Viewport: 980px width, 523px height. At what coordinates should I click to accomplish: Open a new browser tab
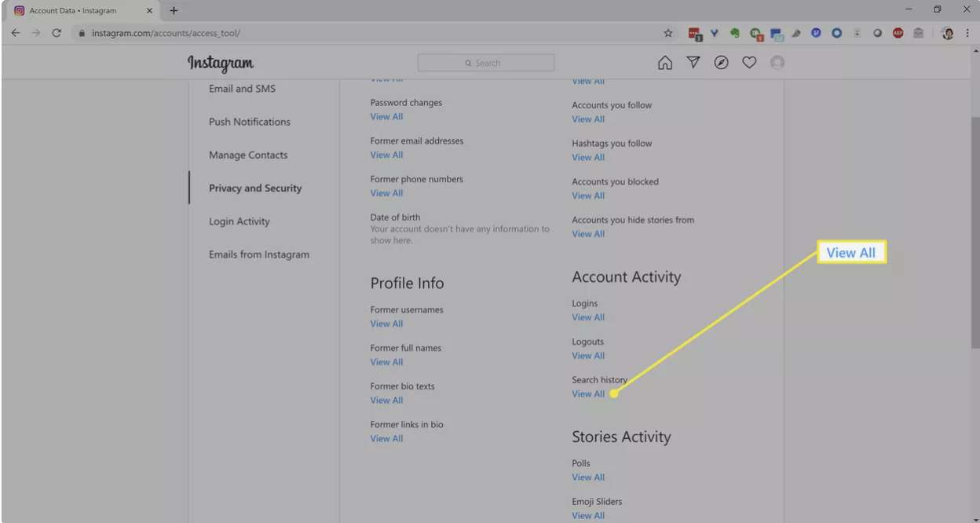174,10
